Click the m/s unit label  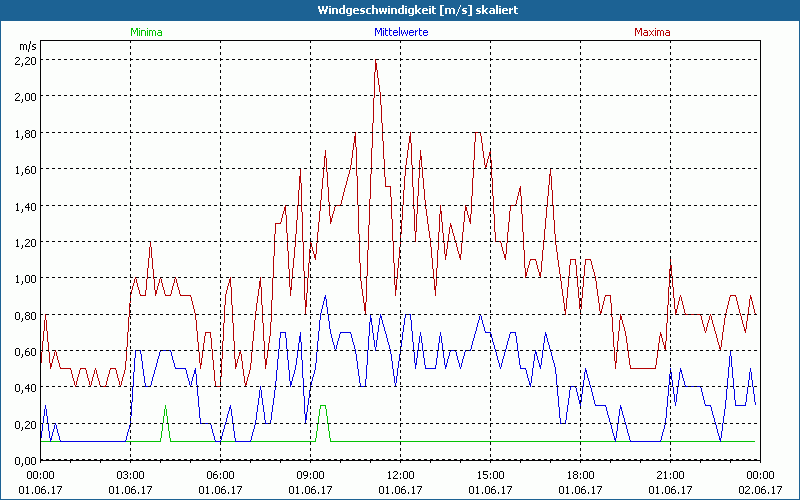(27, 46)
